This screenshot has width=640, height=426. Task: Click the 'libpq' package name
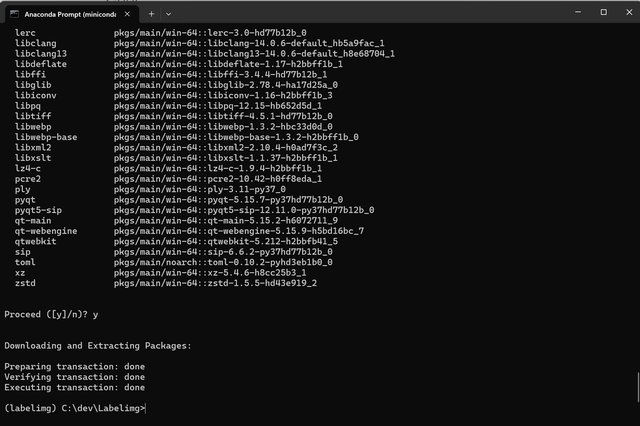pos(28,106)
